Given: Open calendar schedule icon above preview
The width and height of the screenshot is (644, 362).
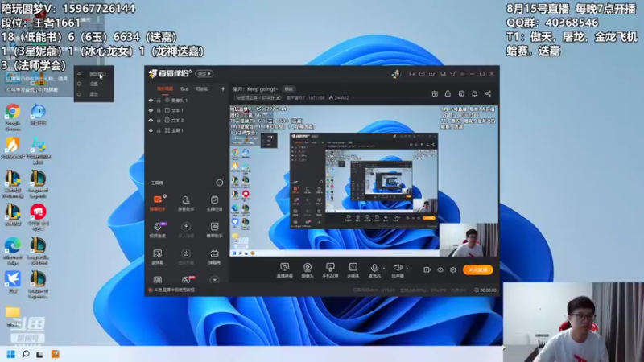Looking at the screenshot, I should 461,93.
